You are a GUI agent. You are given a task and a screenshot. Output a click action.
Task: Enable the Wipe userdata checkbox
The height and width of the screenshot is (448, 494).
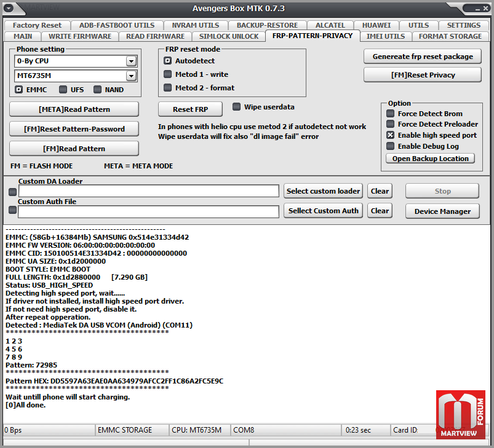coord(236,107)
